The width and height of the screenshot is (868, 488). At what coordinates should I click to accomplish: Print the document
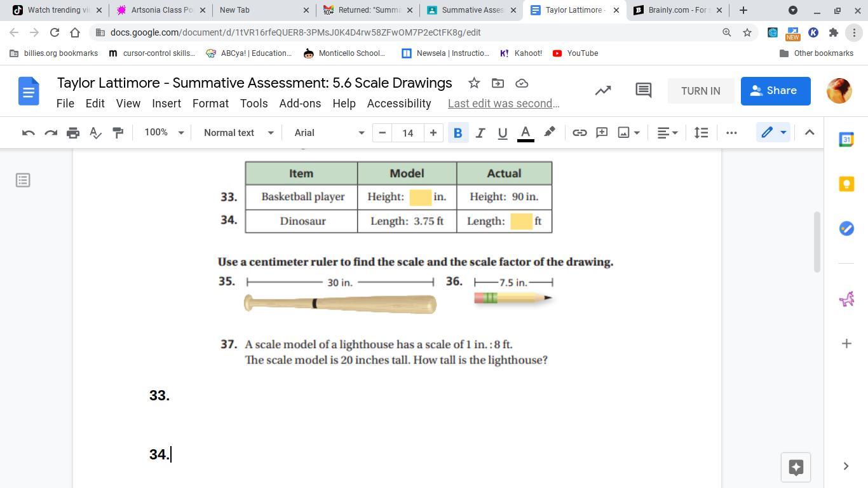(x=73, y=133)
